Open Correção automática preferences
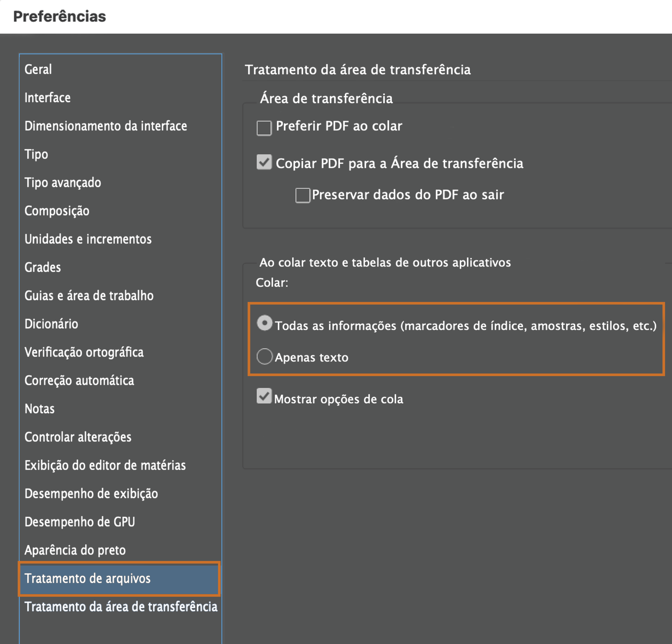The width and height of the screenshot is (672, 644). click(x=79, y=380)
